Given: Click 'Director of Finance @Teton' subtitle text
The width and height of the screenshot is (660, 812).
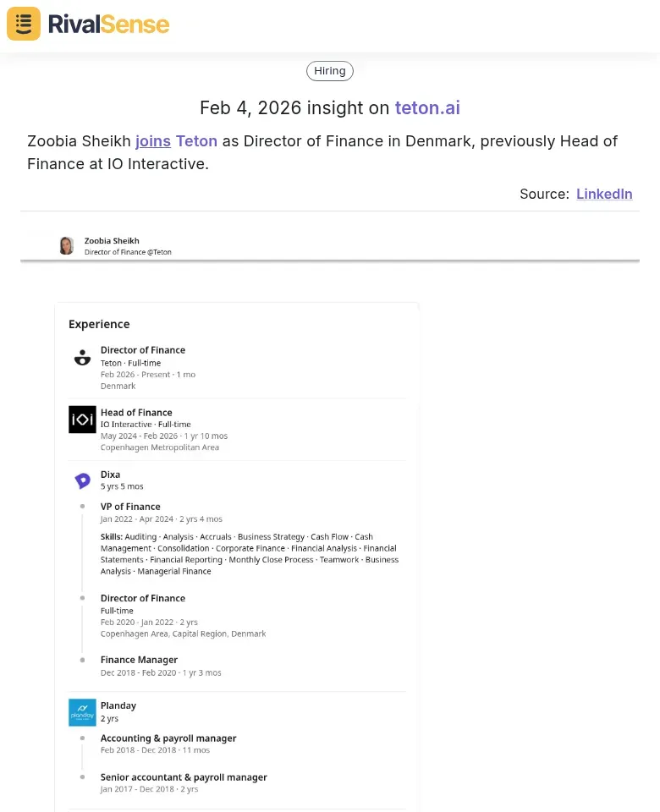Looking at the screenshot, I should [x=127, y=251].
